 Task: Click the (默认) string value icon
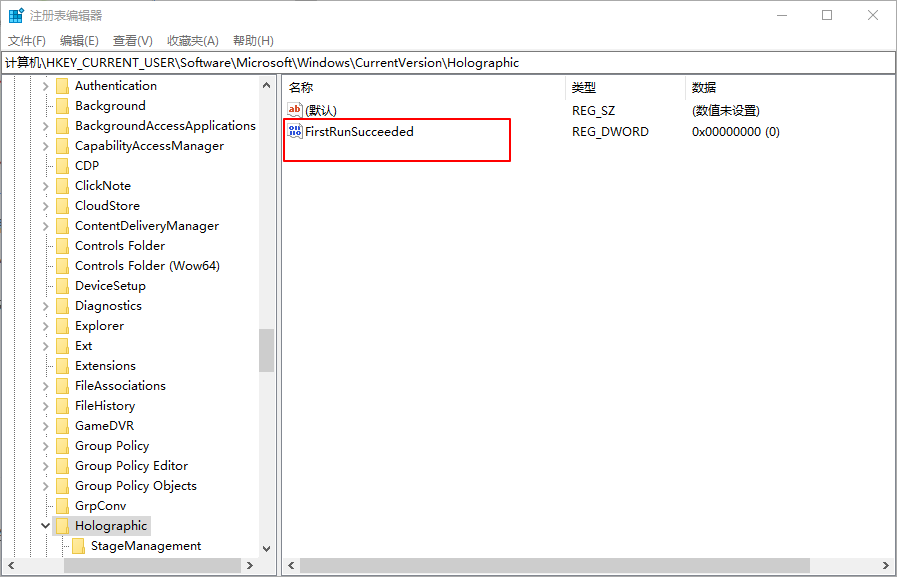[295, 110]
